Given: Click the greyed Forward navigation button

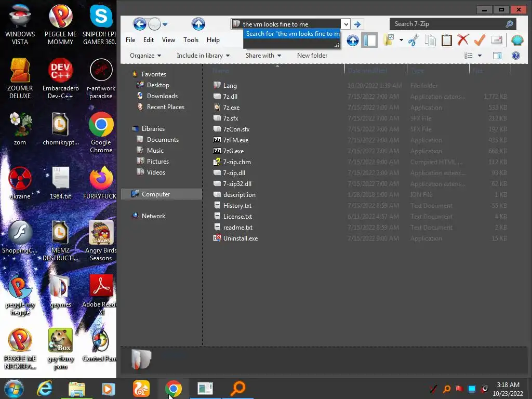Looking at the screenshot, I should click(x=155, y=24).
